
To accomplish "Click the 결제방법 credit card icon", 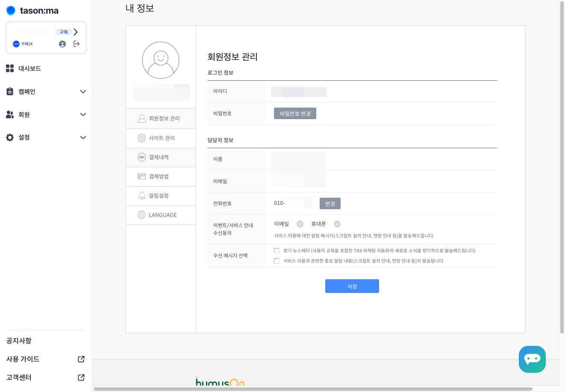I will (x=142, y=176).
